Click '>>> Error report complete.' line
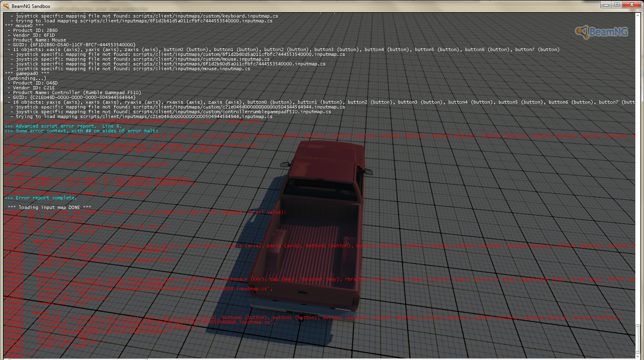The height and width of the screenshot is (360, 644). click(41, 198)
